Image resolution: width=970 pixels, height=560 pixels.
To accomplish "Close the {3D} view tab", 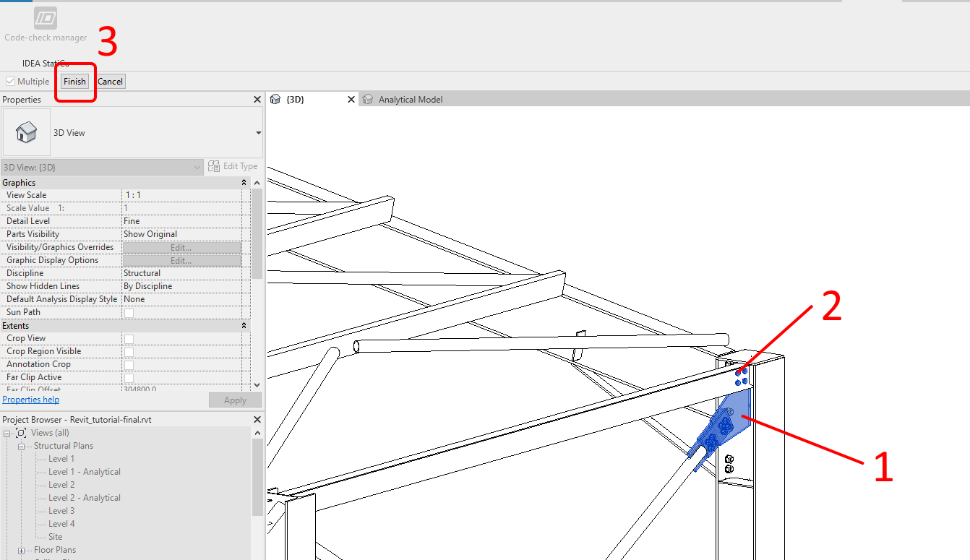I will [351, 100].
